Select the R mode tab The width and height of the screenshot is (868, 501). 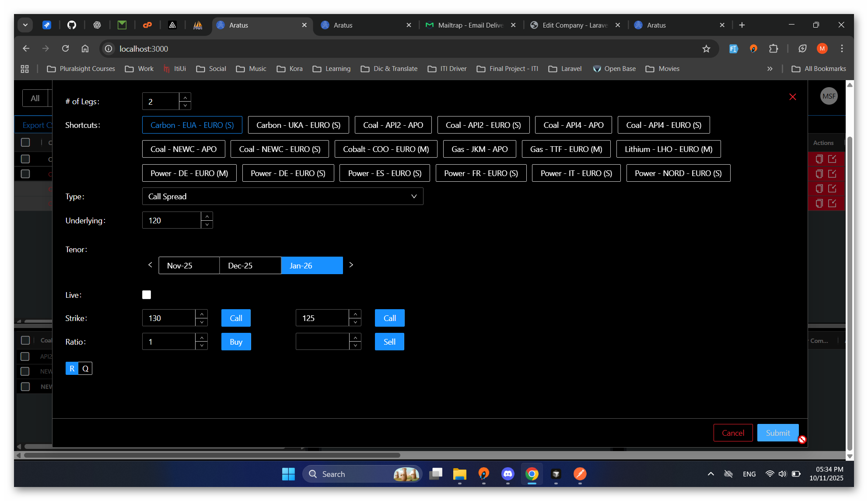[72, 368]
